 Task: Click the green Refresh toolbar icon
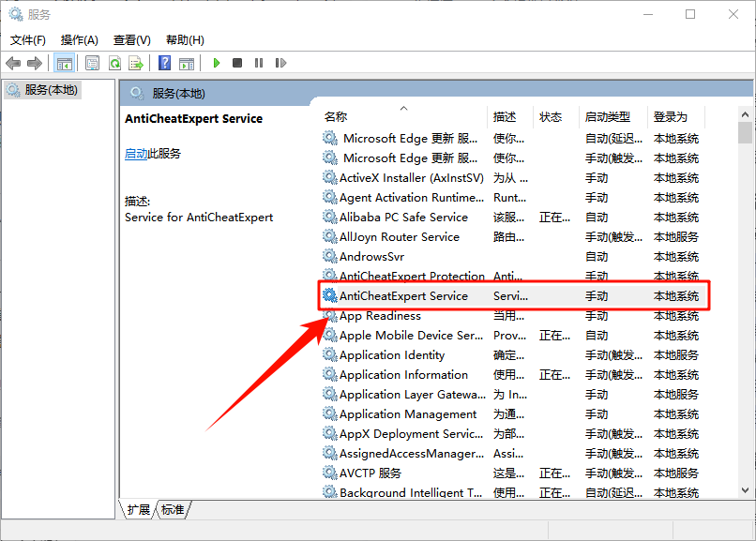tap(114, 63)
